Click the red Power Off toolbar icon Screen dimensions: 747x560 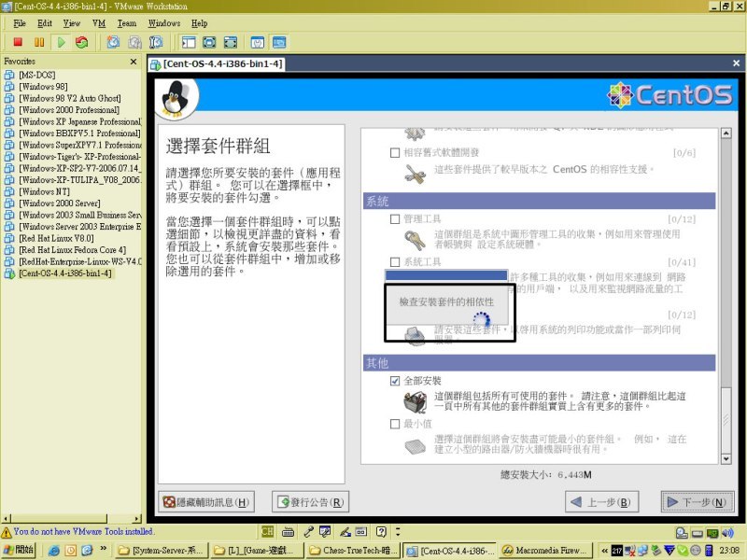tap(18, 42)
